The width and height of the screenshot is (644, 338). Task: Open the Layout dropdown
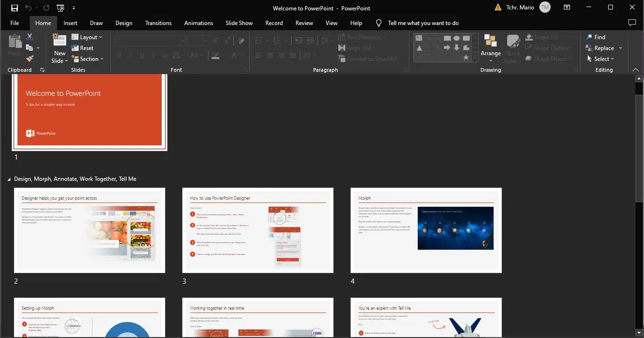[x=87, y=37]
